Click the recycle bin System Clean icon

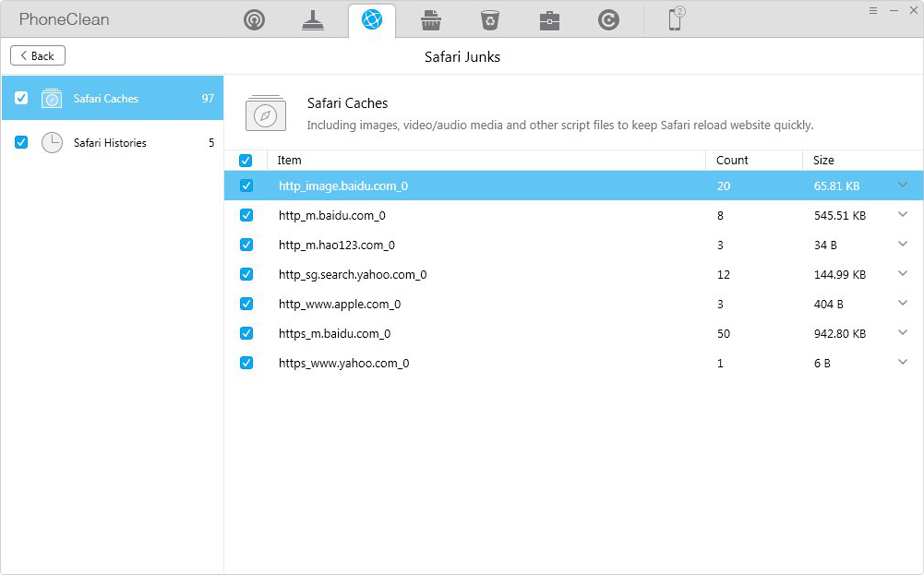coord(489,20)
